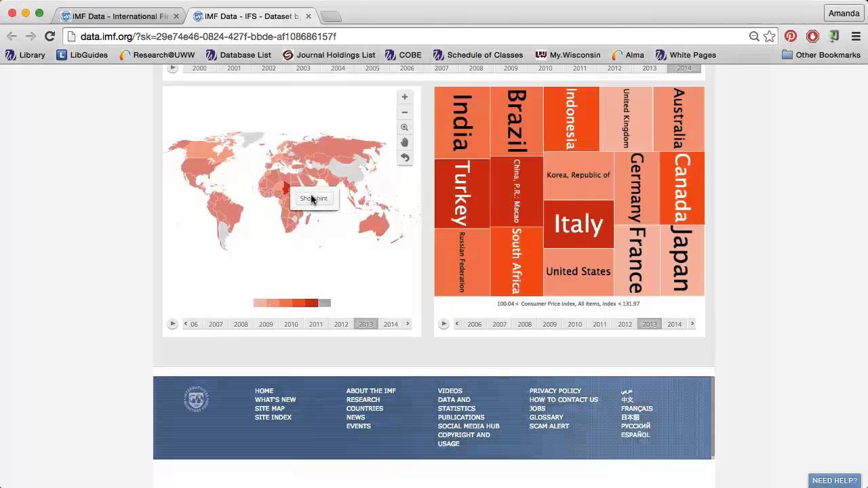Switch to IMF Data - IFS Dataset tab
Screen dimensions: 868x488
pyautogui.click(x=252, y=16)
